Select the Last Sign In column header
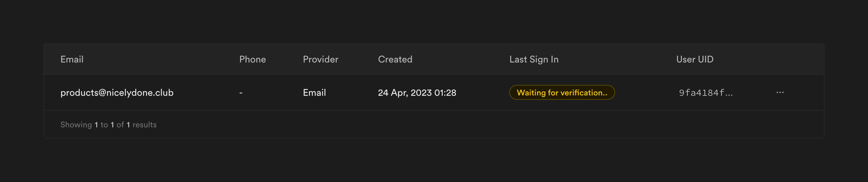The height and width of the screenshot is (182, 868). click(x=534, y=59)
